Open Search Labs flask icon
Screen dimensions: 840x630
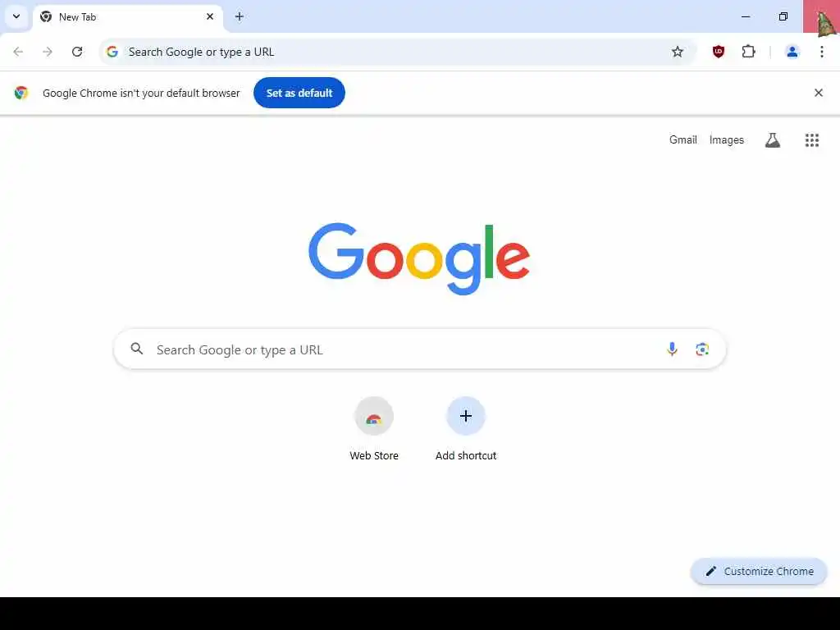coord(772,139)
